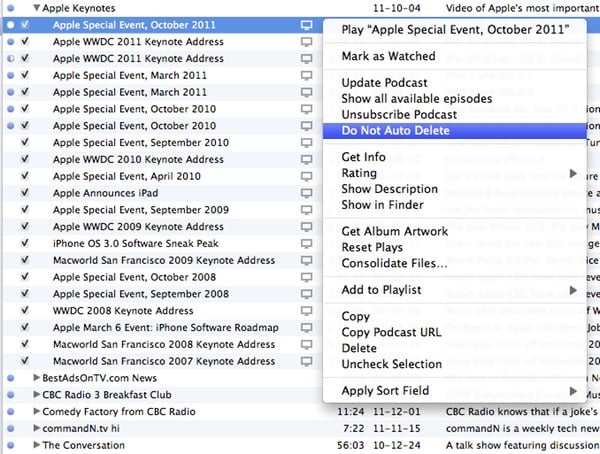Choose Get Album Artwork menu item

(455, 232)
